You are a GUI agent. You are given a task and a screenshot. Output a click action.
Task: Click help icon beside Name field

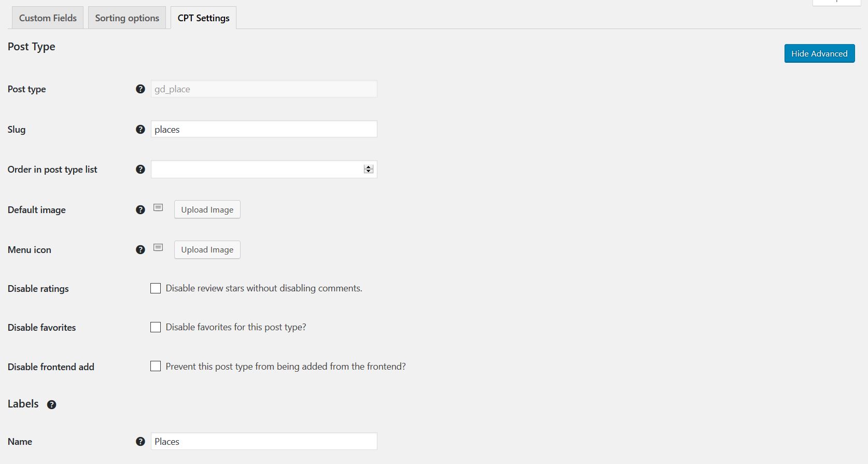coord(140,442)
